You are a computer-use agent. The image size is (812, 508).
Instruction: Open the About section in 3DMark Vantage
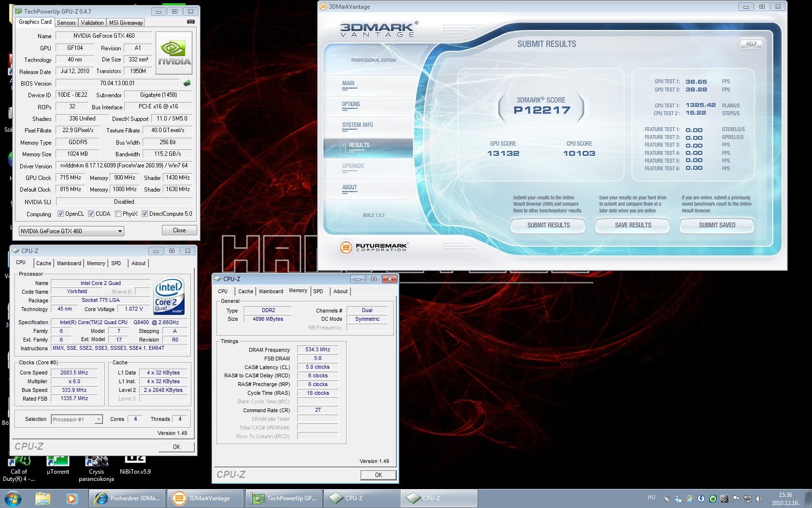[349, 188]
